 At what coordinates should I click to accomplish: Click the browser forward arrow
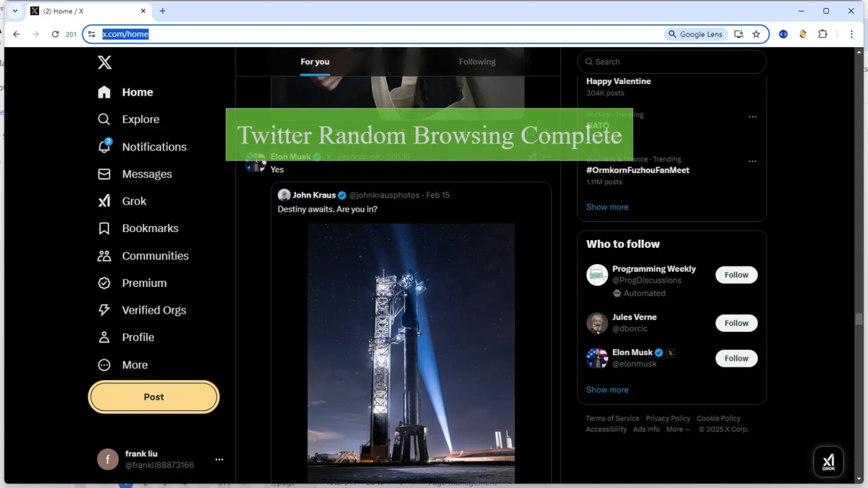(36, 34)
